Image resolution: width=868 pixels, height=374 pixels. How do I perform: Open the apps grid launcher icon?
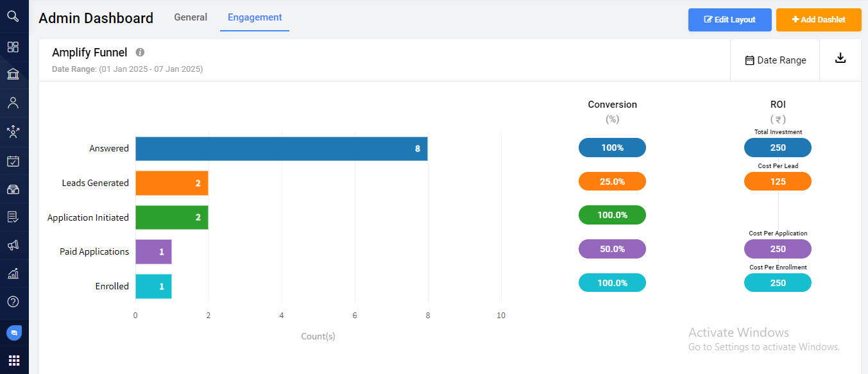pyautogui.click(x=14, y=360)
